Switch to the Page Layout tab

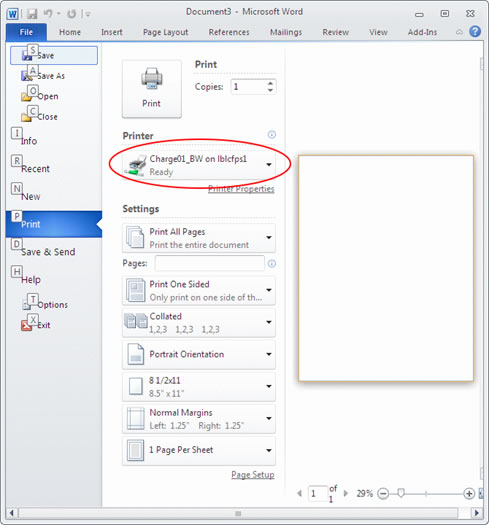coord(165,32)
